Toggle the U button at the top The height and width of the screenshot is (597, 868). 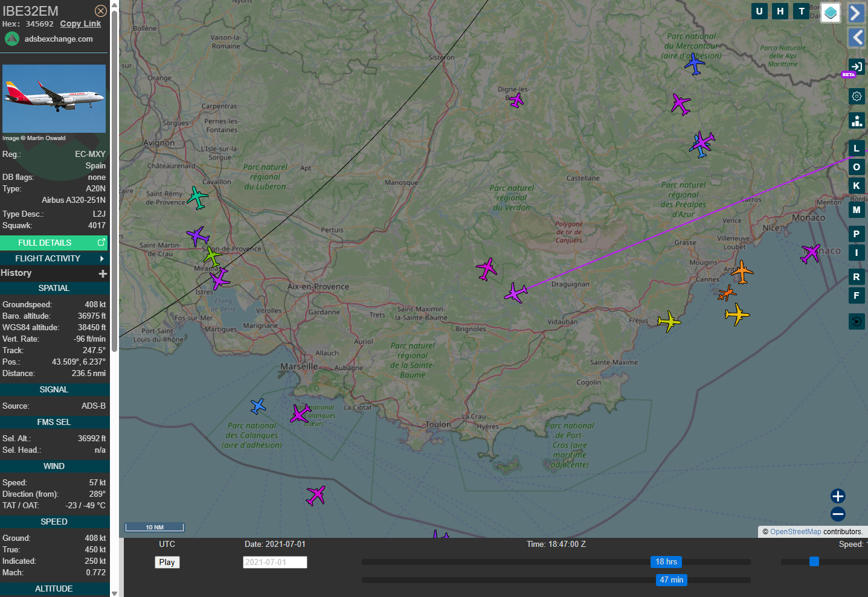coord(759,11)
